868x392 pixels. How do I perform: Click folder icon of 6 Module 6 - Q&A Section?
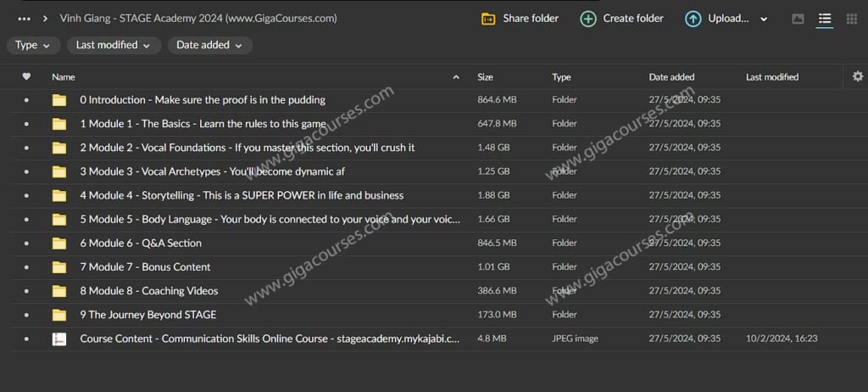tap(59, 244)
